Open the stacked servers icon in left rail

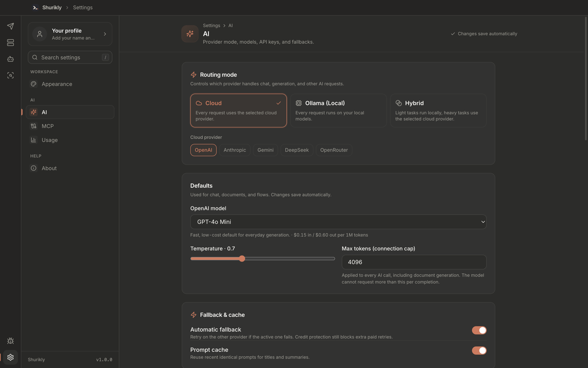(x=10, y=43)
